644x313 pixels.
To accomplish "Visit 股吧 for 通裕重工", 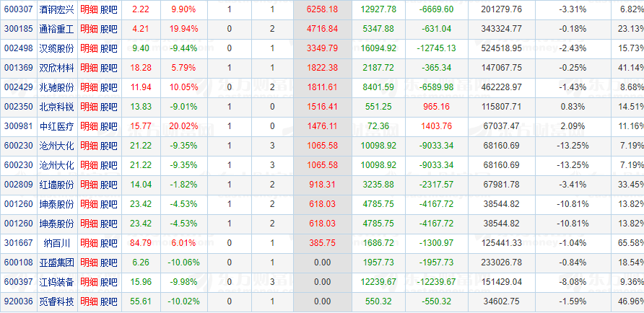I will (x=109, y=29).
